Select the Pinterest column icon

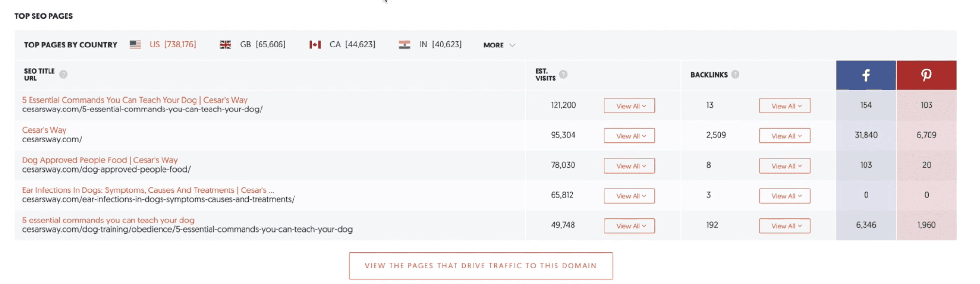click(926, 74)
